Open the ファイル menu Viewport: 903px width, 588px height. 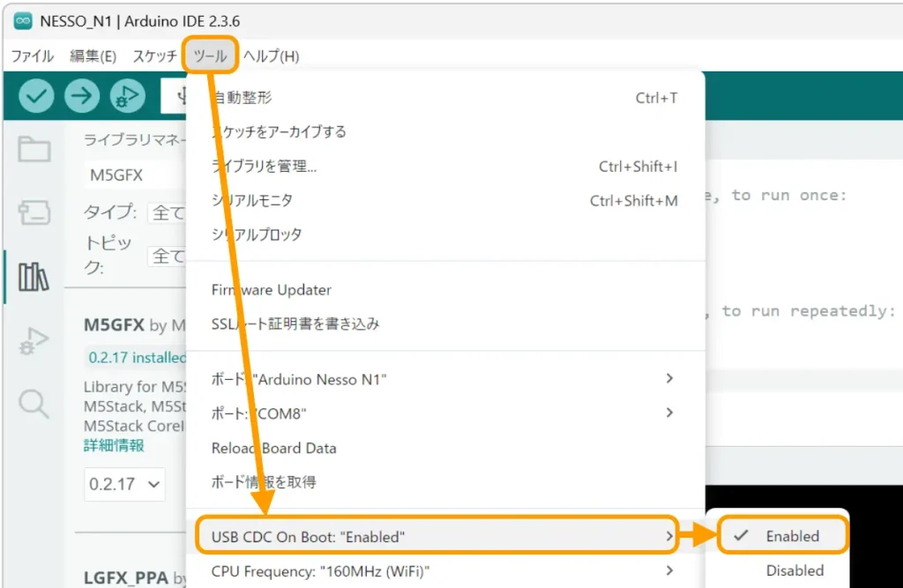32,55
